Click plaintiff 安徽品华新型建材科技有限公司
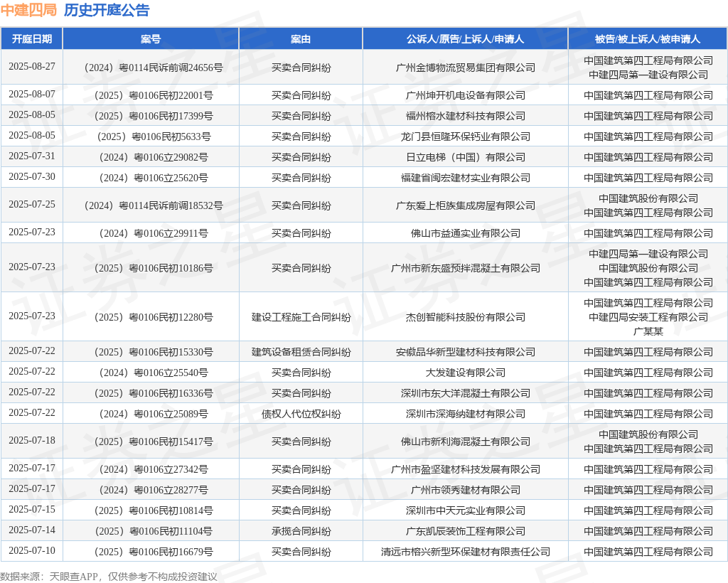 click(465, 353)
